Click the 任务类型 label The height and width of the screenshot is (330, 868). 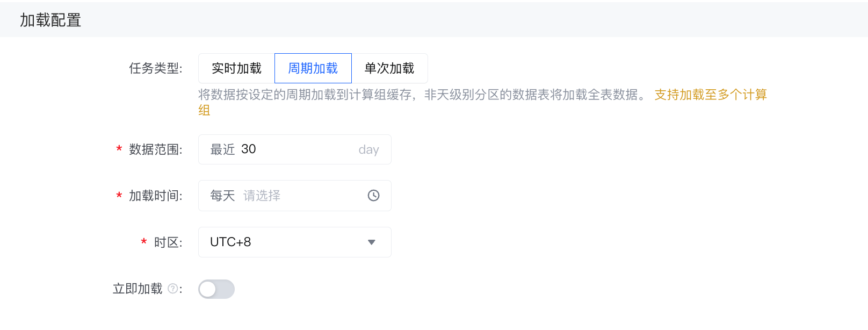pyautogui.click(x=155, y=68)
